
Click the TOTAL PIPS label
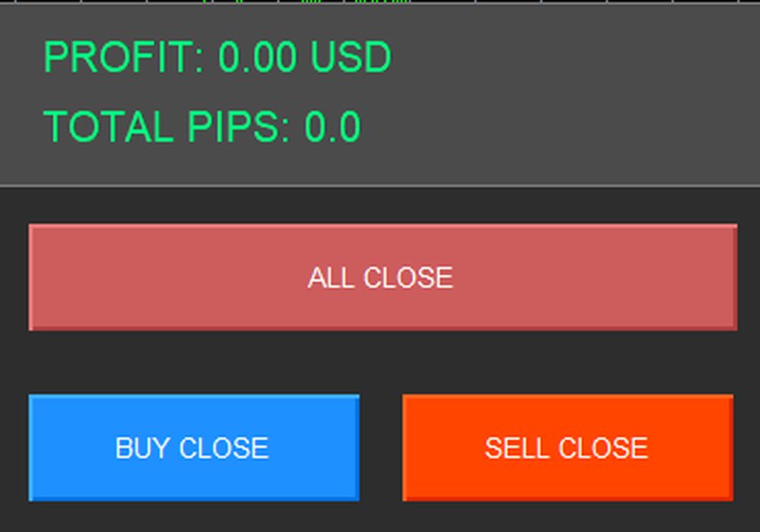(167, 127)
